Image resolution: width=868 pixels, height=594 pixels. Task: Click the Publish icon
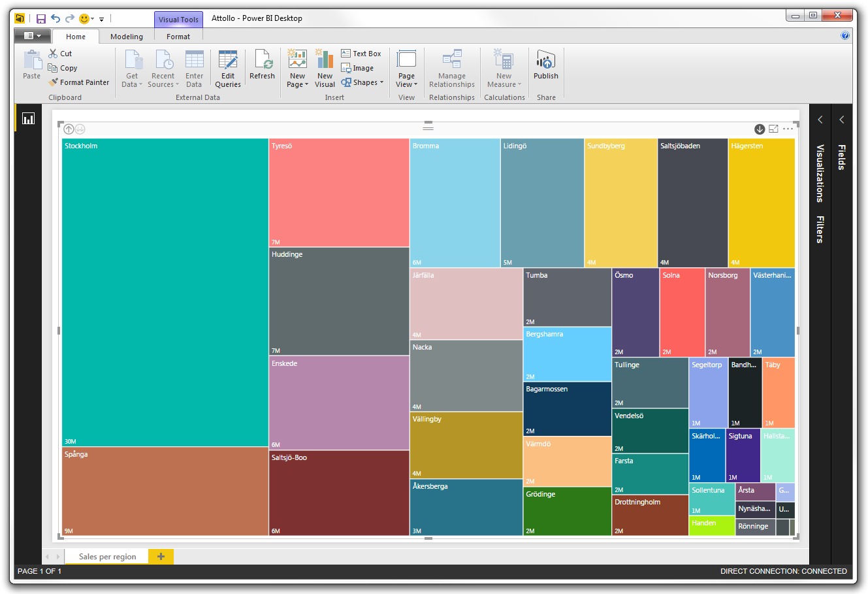click(545, 65)
